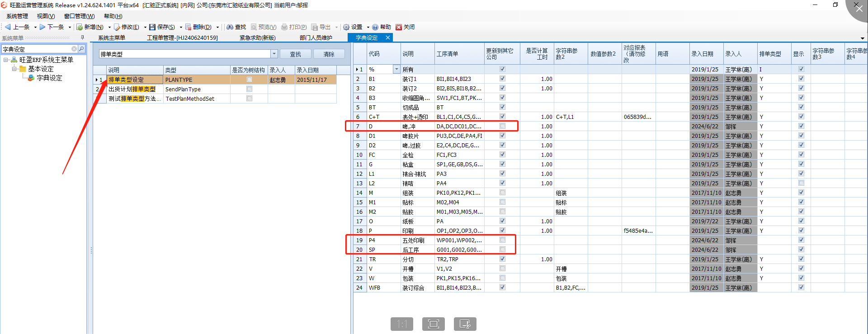Click the 字典设定 menu search field

pos(36,49)
